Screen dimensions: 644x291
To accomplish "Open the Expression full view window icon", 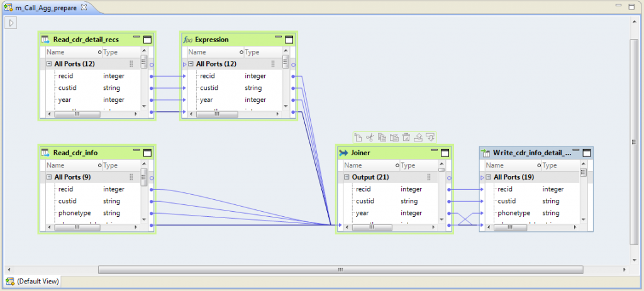I will click(x=289, y=40).
